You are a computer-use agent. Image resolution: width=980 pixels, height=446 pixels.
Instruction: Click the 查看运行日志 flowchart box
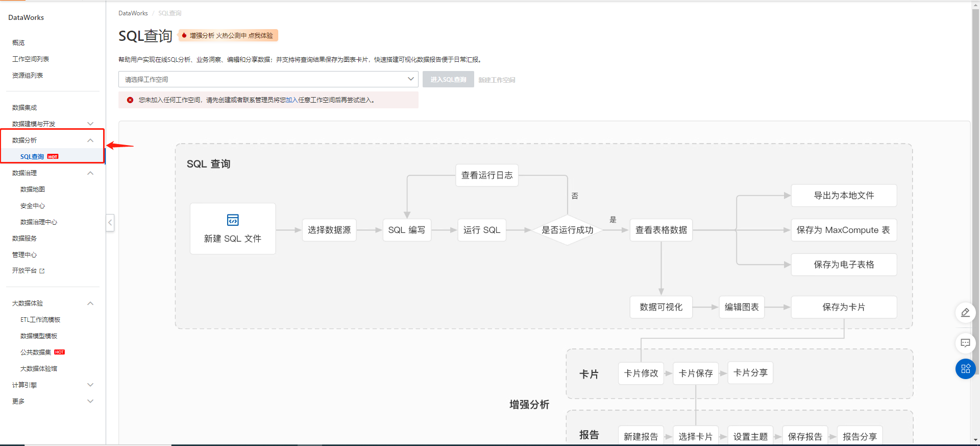pos(487,175)
